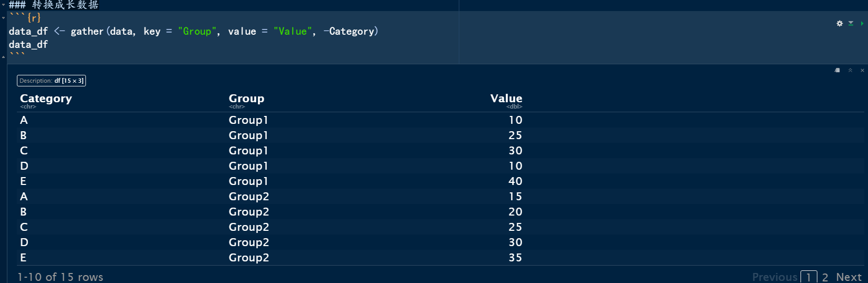Click value 30 in Group1 C row

point(515,151)
